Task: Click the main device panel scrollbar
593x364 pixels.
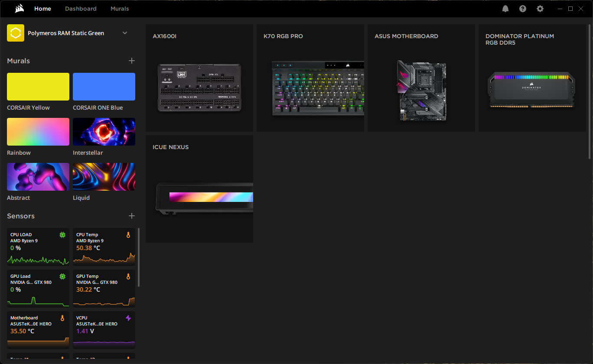Action: (x=590, y=91)
